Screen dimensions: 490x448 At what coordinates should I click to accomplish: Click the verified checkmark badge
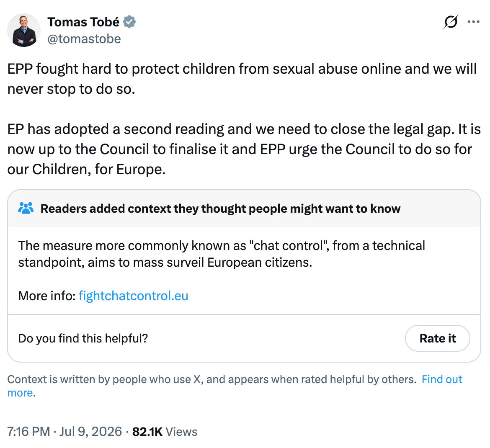point(129,22)
